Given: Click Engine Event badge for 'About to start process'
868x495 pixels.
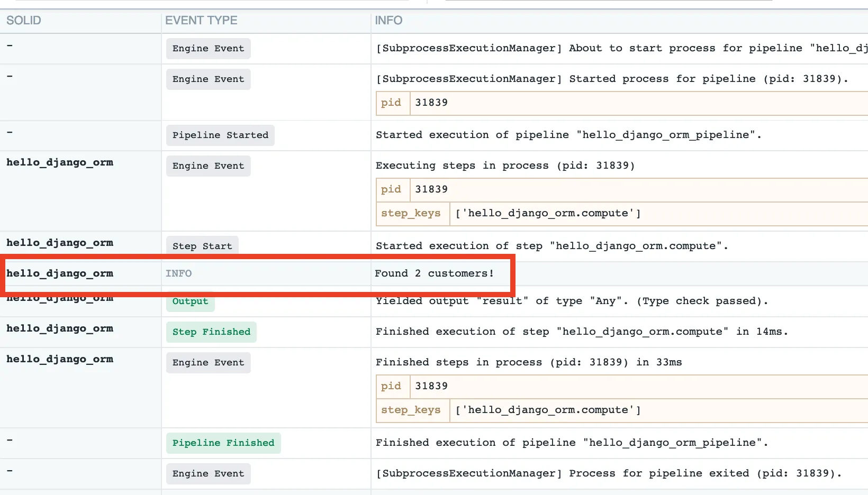Looking at the screenshot, I should click(208, 49).
